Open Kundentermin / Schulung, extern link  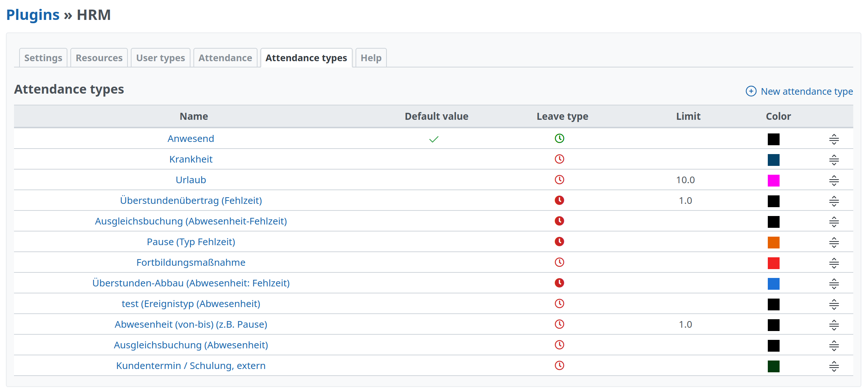coord(191,366)
